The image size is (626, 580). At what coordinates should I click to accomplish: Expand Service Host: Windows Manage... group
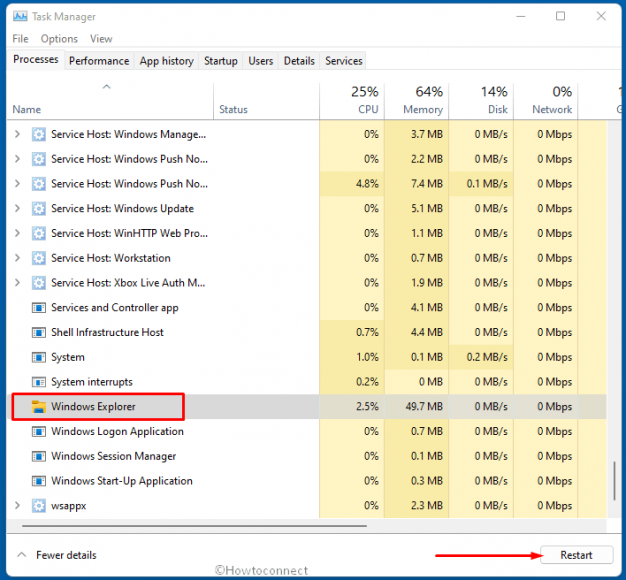coord(17,134)
